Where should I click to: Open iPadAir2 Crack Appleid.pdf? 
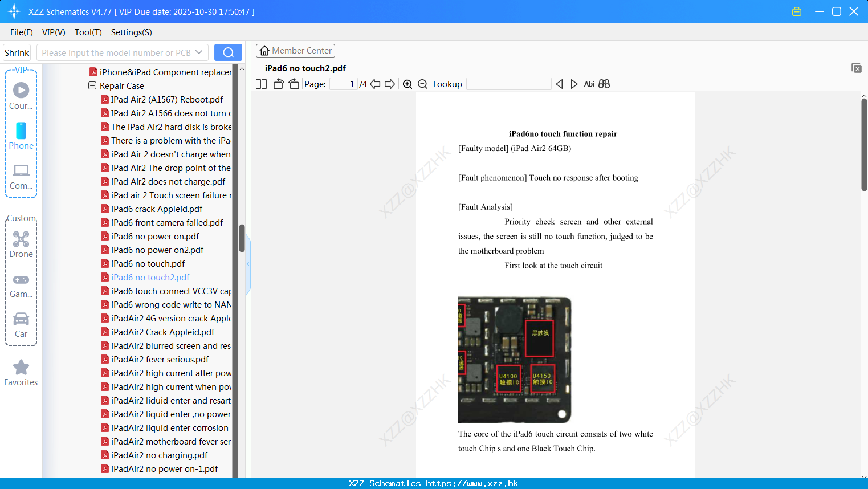pos(158,332)
